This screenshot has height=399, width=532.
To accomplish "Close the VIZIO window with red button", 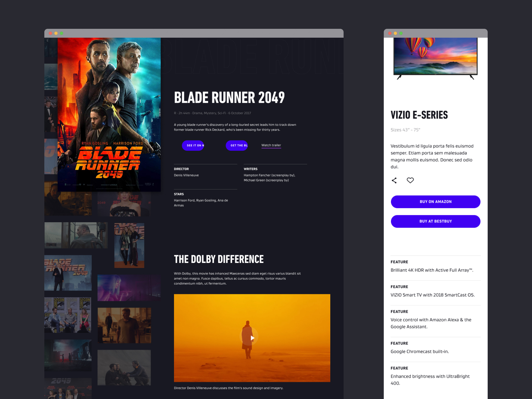I will 390,33.
